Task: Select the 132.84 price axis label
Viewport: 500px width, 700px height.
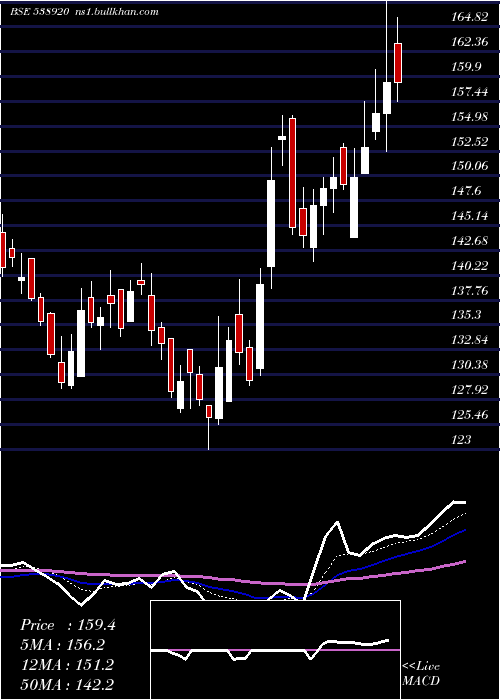Action: (468, 340)
